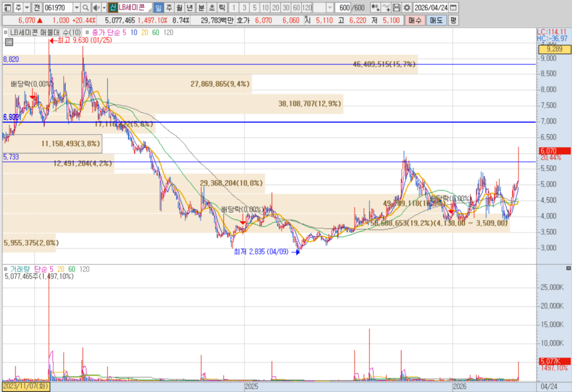Image resolution: width=572 pixels, height=392 pixels.
Task: Click the 종가 단순 legend marker
Action: click(87, 32)
